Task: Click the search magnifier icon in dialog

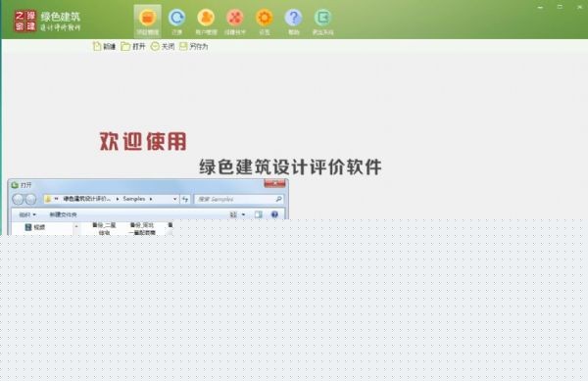Action: [x=278, y=199]
